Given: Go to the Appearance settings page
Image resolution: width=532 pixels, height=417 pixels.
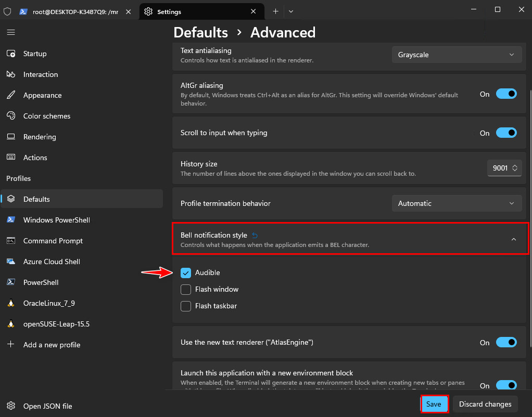Looking at the screenshot, I should 82,95.
